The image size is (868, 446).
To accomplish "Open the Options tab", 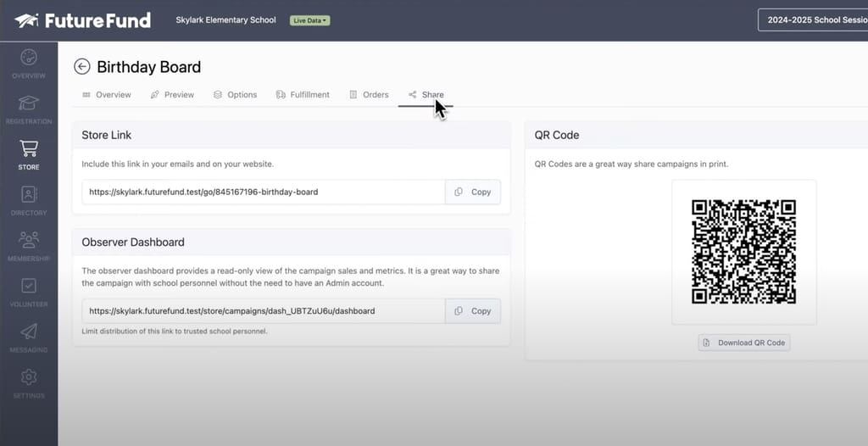I will tap(236, 95).
